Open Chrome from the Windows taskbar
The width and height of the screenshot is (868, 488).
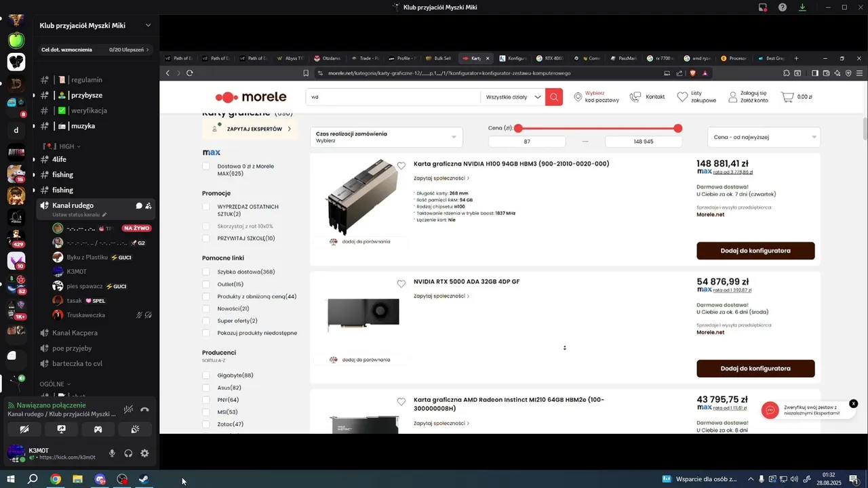56,479
